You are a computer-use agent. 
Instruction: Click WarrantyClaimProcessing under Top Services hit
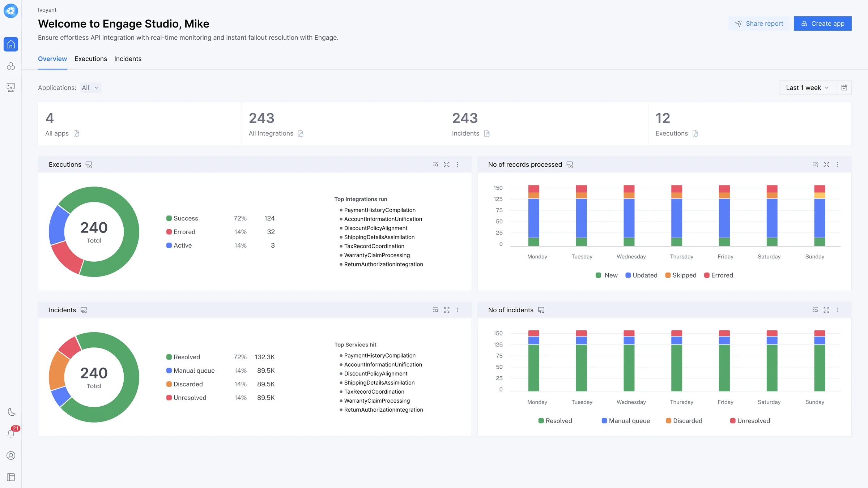377,401
